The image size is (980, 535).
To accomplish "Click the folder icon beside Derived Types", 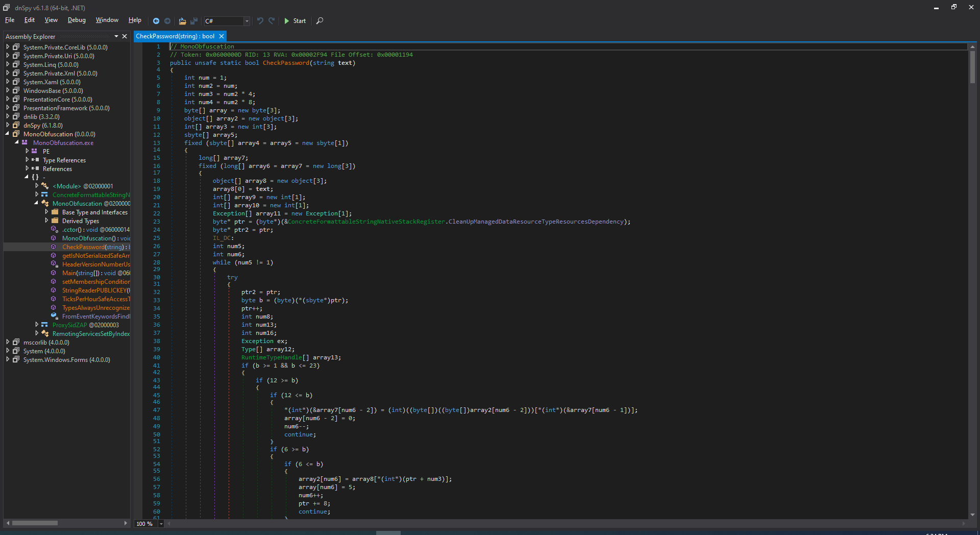I will click(55, 221).
